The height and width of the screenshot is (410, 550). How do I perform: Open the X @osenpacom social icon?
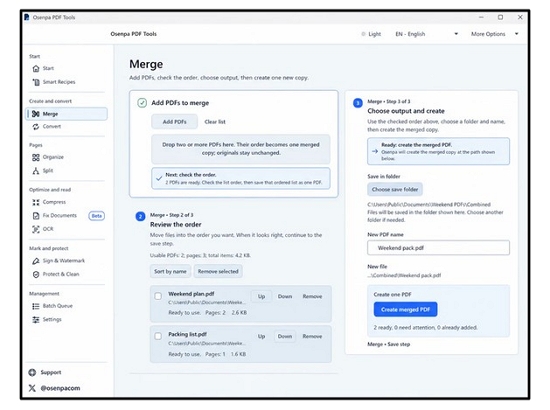click(x=32, y=388)
